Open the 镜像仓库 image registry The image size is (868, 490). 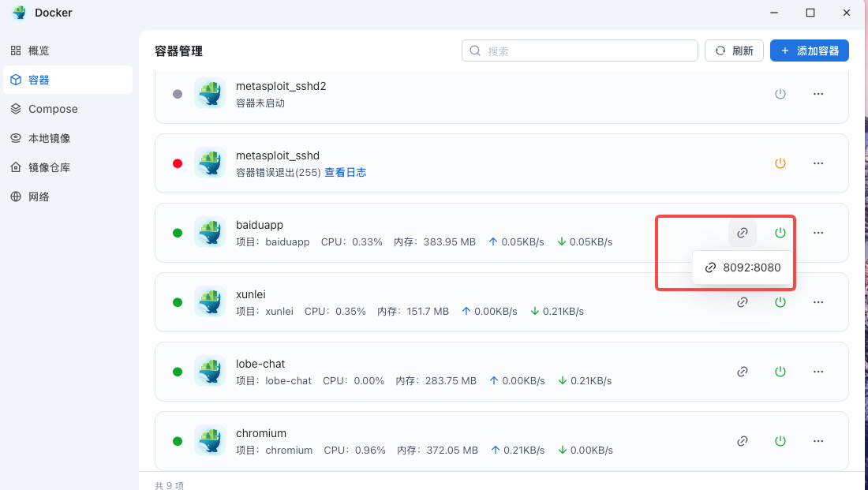(x=68, y=167)
